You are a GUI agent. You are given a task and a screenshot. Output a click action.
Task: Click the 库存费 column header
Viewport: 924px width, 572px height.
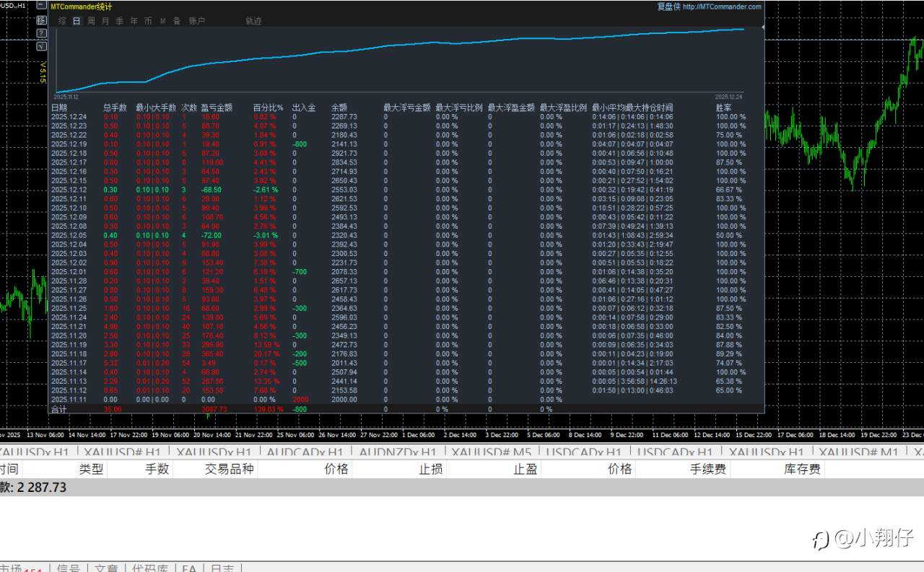click(802, 469)
